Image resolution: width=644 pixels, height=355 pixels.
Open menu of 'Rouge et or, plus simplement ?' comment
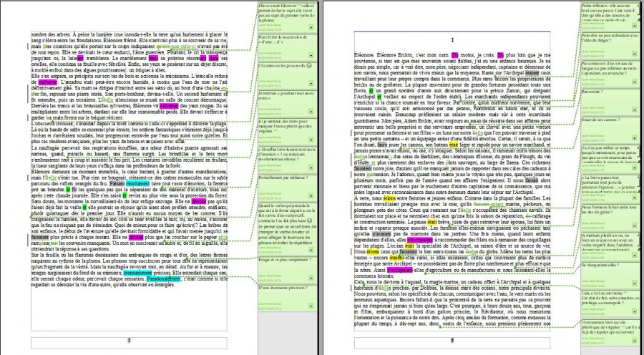[311, 278]
